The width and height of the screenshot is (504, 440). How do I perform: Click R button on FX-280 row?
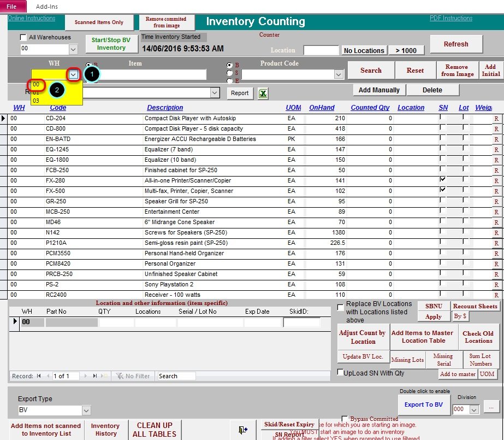pos(496,181)
